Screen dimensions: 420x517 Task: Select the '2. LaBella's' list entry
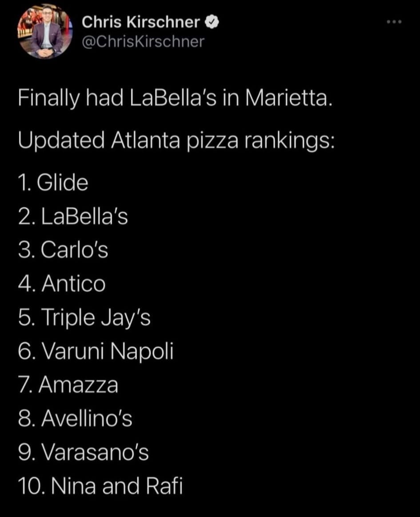click(x=73, y=216)
